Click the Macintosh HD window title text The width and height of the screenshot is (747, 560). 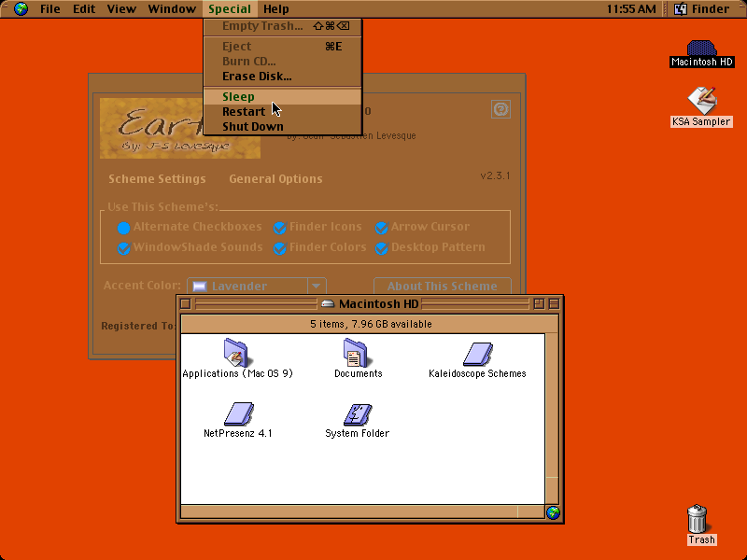click(x=379, y=304)
